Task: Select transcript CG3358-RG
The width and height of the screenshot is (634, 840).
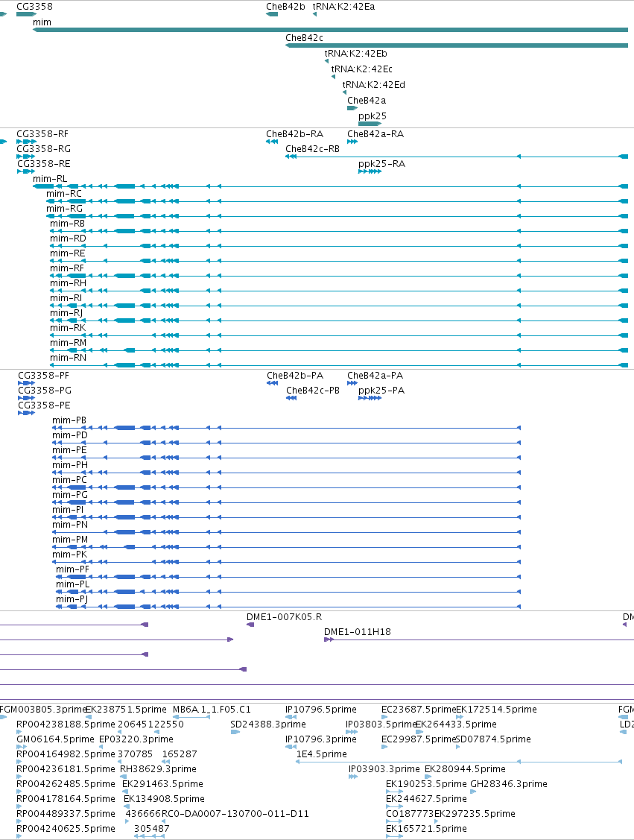Action: (x=43, y=149)
